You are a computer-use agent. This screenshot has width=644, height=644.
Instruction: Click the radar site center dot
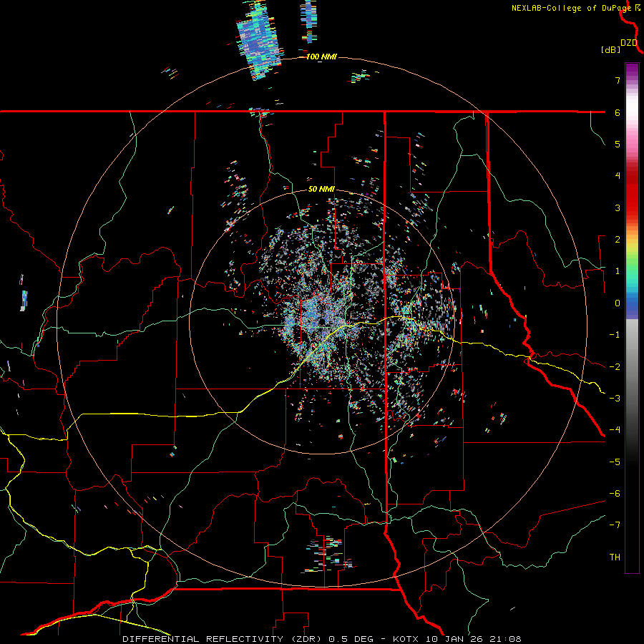[321, 321]
